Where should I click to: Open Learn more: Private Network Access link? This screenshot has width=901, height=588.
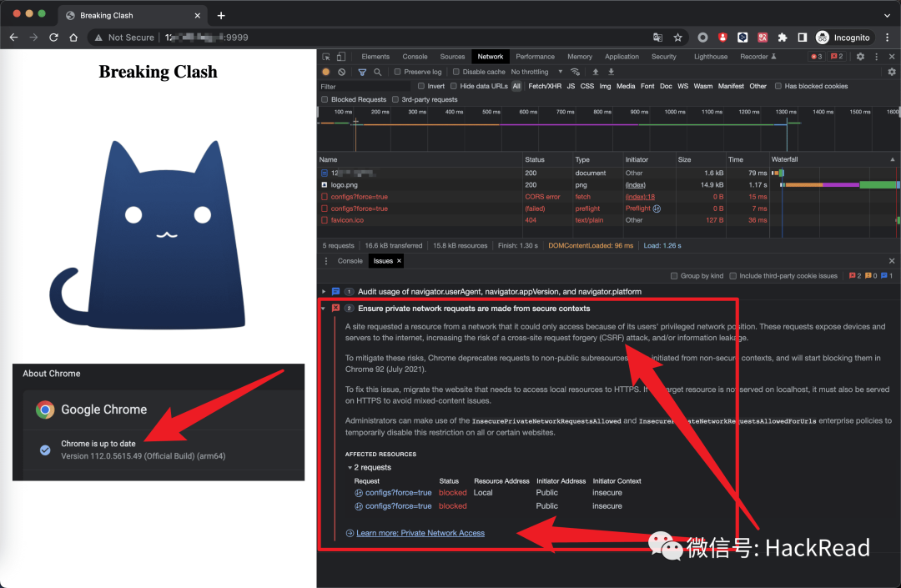point(420,533)
